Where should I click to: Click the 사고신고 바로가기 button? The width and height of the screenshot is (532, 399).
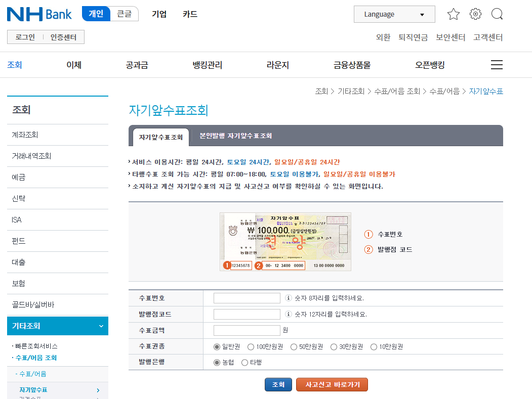pos(332,384)
